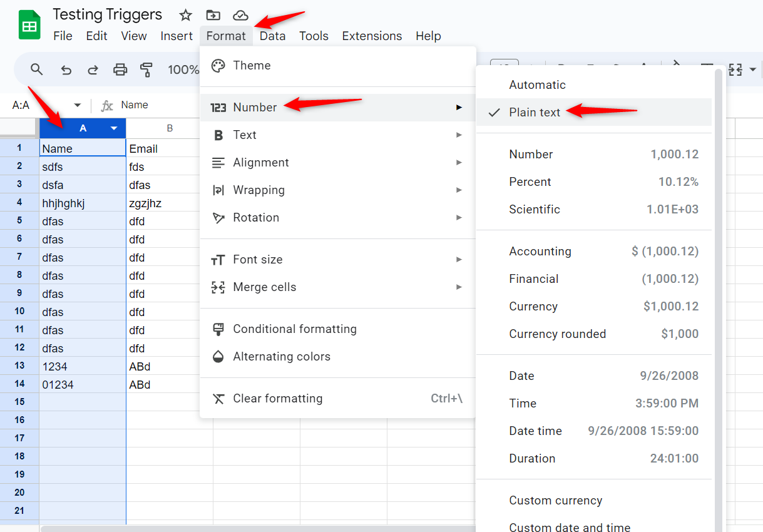Expand the Alignment submenu
This screenshot has height=532, width=763.
click(x=338, y=163)
